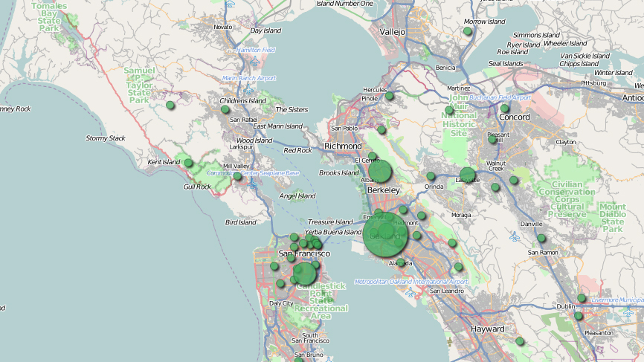Image resolution: width=644 pixels, height=362 pixels.
Task: Select the green marker above San Leandro
Action: pos(458,267)
